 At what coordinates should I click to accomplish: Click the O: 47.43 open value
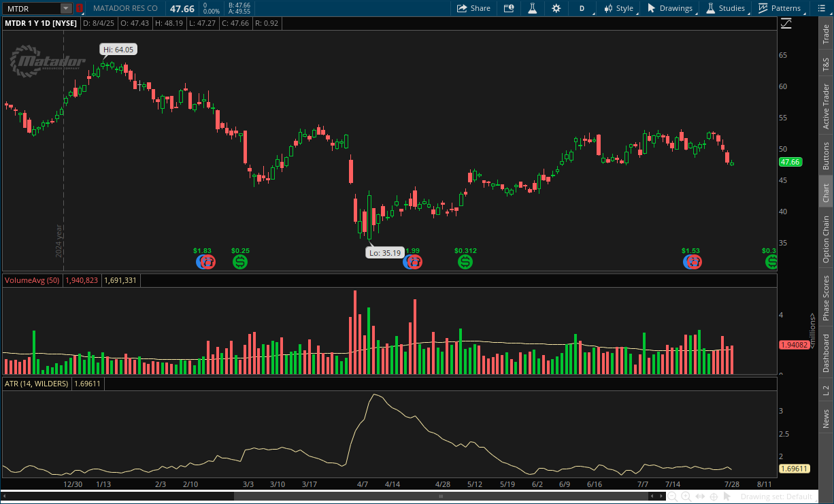tap(133, 23)
